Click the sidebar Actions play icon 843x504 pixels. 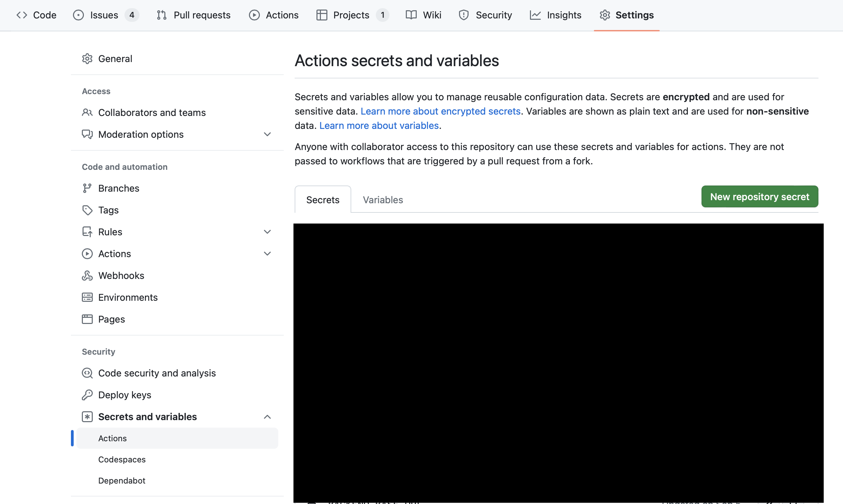pyautogui.click(x=87, y=254)
